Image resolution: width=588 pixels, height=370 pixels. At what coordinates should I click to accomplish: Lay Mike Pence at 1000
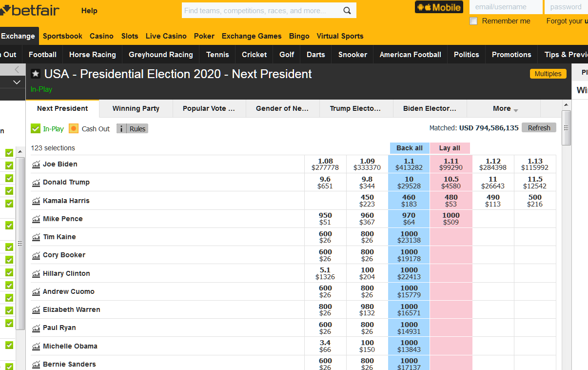click(x=451, y=219)
